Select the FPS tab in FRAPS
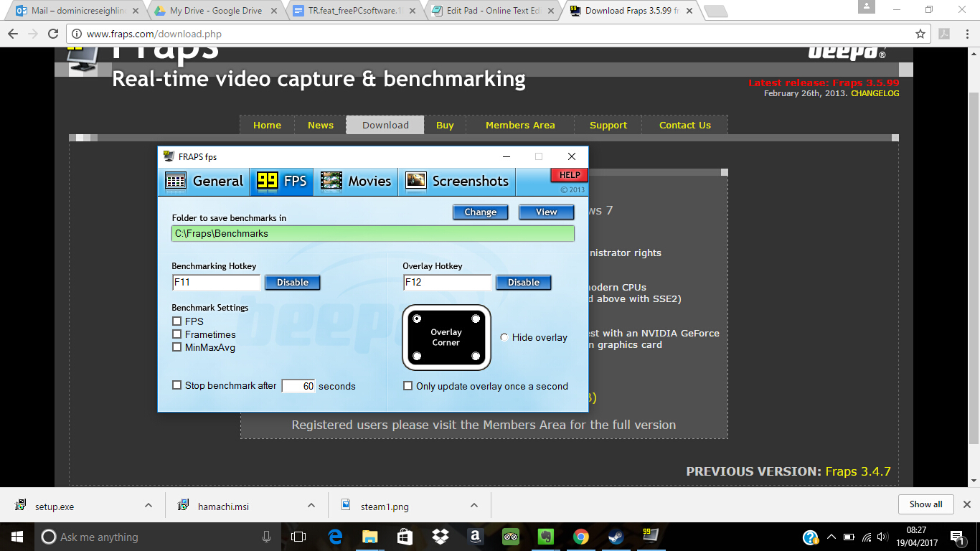The height and width of the screenshot is (551, 980). click(x=282, y=181)
